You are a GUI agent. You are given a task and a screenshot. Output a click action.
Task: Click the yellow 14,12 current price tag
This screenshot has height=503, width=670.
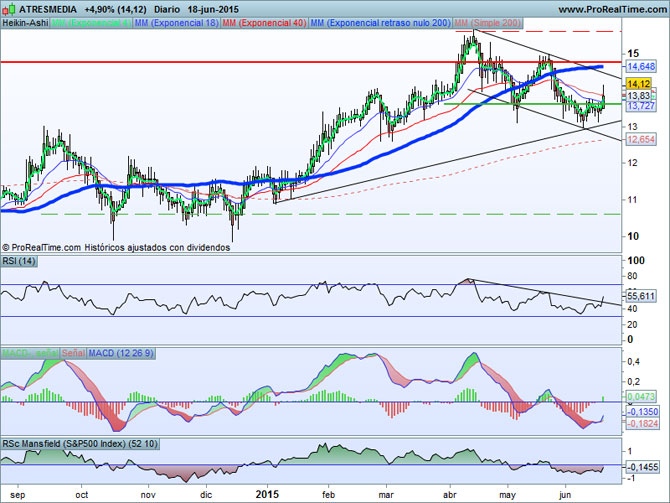click(639, 84)
